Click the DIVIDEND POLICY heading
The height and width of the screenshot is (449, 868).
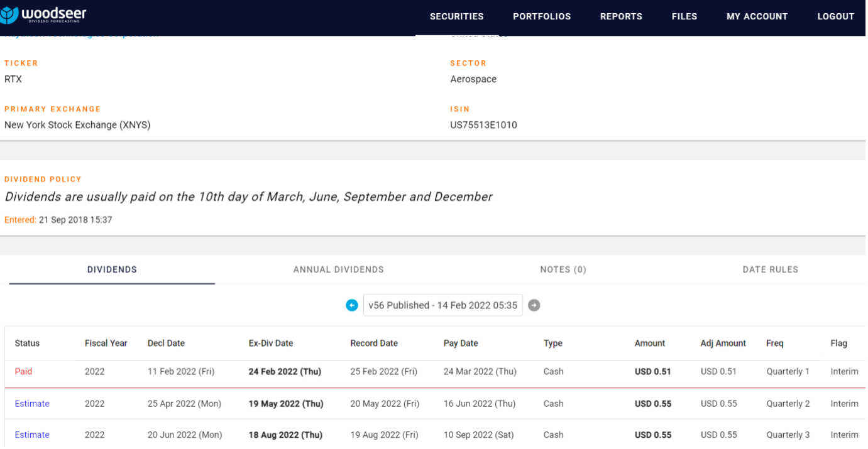[x=43, y=180]
